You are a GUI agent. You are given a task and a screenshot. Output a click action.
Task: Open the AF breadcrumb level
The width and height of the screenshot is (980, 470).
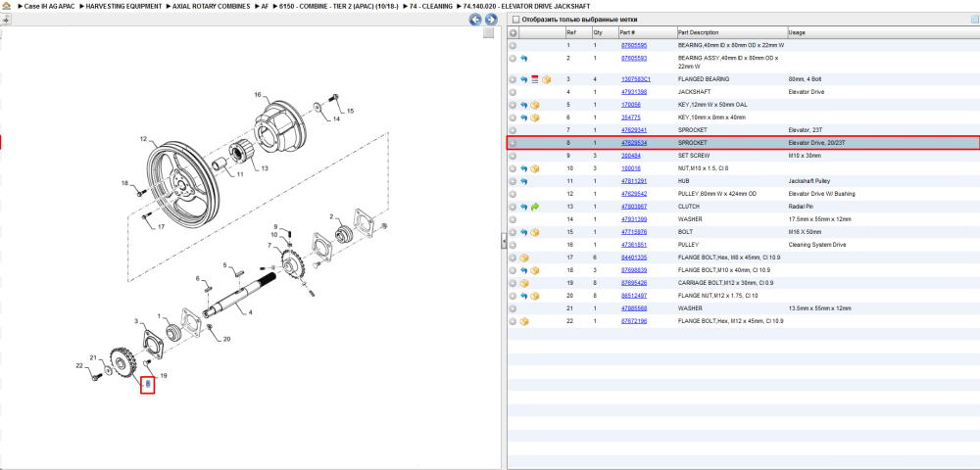(x=265, y=6)
